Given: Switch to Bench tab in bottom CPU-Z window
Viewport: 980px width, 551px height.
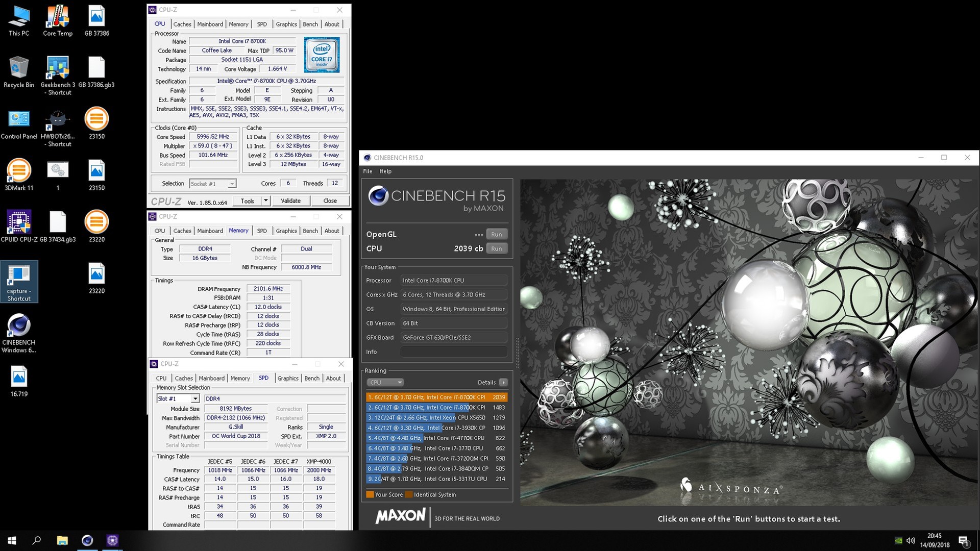Looking at the screenshot, I should [x=312, y=378].
